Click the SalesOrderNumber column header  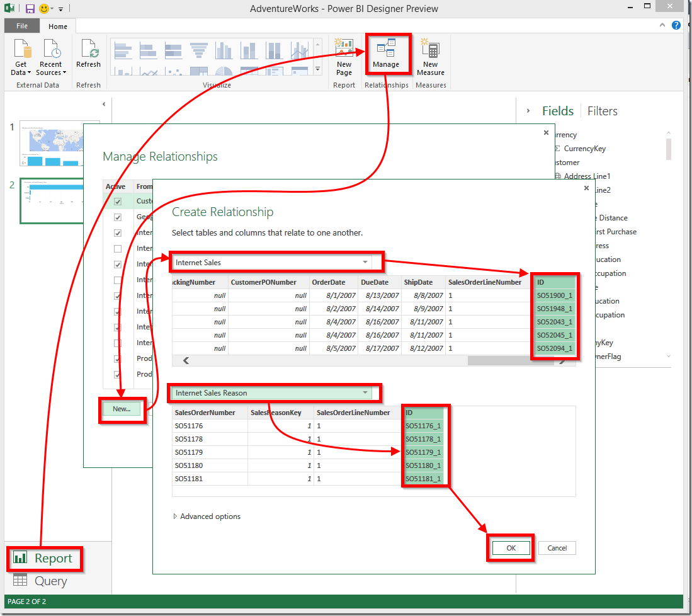pyautogui.click(x=205, y=413)
